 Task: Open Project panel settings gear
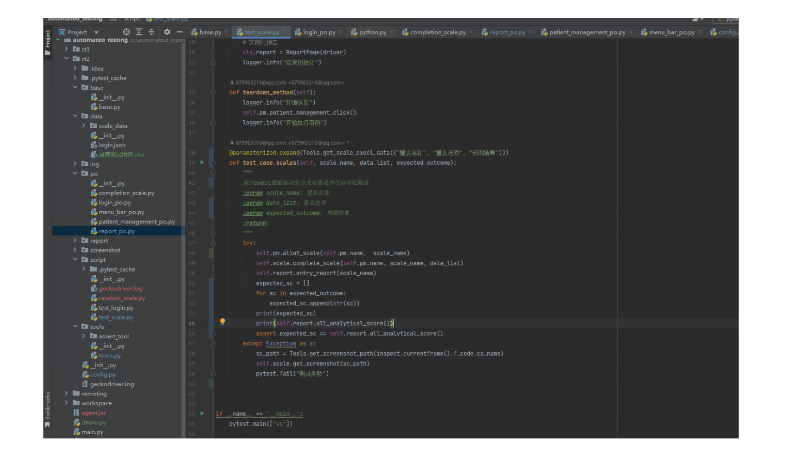coord(167,32)
